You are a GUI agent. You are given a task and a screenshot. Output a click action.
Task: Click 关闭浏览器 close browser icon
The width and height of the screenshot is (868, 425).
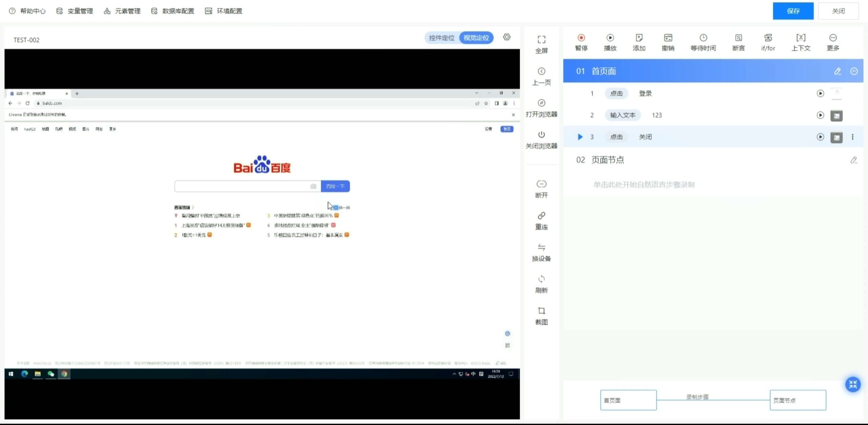(x=541, y=135)
